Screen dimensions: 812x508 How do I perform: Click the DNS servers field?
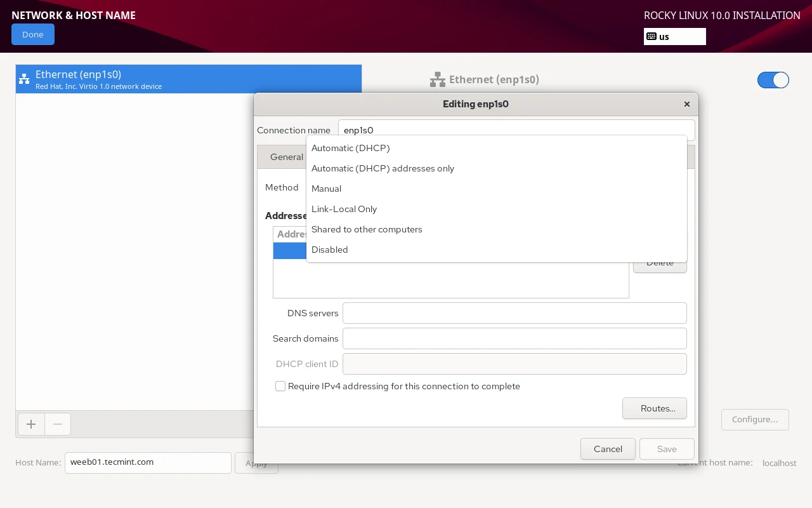click(x=514, y=313)
